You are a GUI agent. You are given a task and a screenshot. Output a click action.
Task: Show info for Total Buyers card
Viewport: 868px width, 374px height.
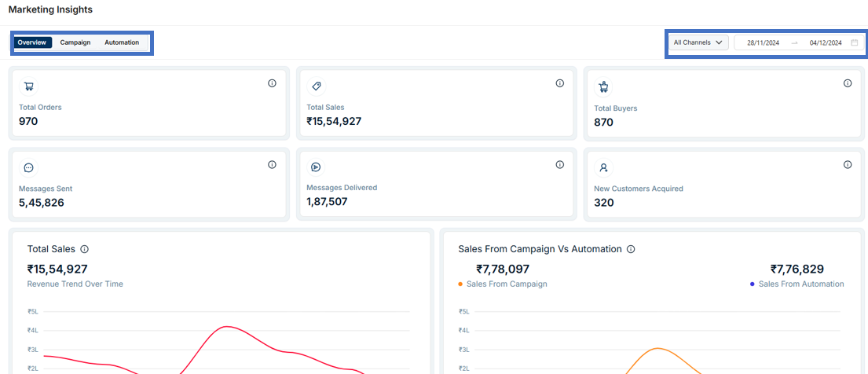pyautogui.click(x=848, y=83)
